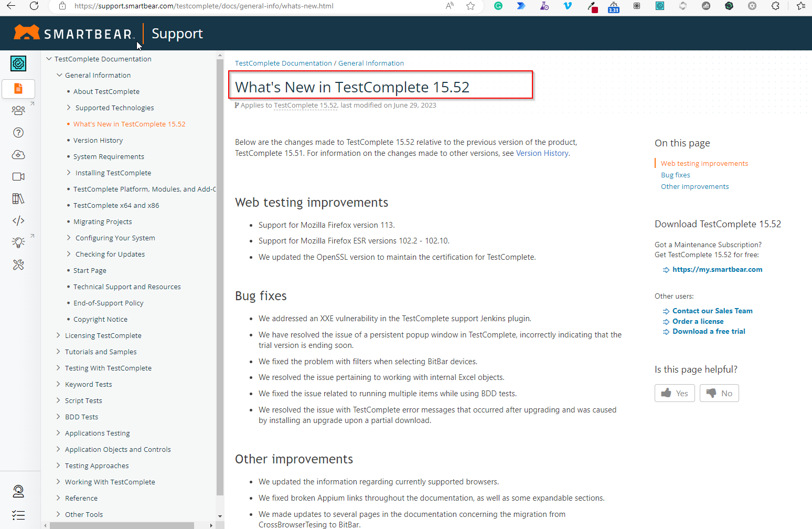The height and width of the screenshot is (529, 812).
Task: Expand the Installing TestComplete node
Action: pyautogui.click(x=69, y=173)
